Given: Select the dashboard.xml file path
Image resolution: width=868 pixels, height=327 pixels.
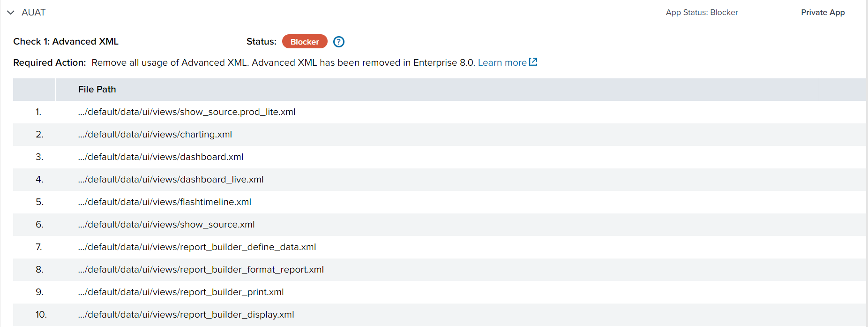Looking at the screenshot, I should (161, 157).
